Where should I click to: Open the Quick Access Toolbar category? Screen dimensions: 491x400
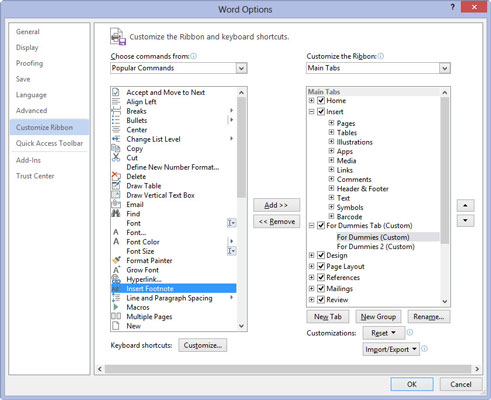click(x=49, y=143)
